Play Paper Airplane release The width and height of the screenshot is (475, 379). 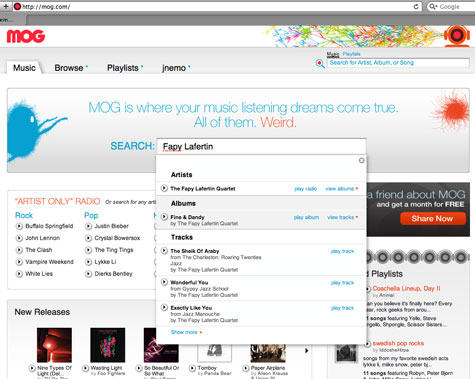245,368
